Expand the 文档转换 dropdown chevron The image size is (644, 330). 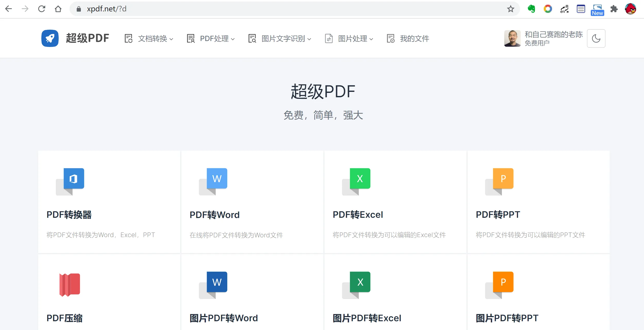point(171,39)
